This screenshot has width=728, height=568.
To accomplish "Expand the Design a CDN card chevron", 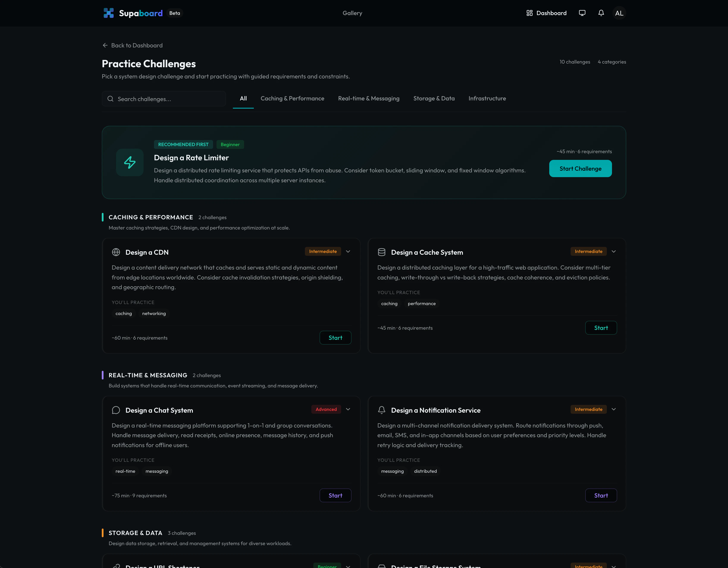I will [348, 251].
